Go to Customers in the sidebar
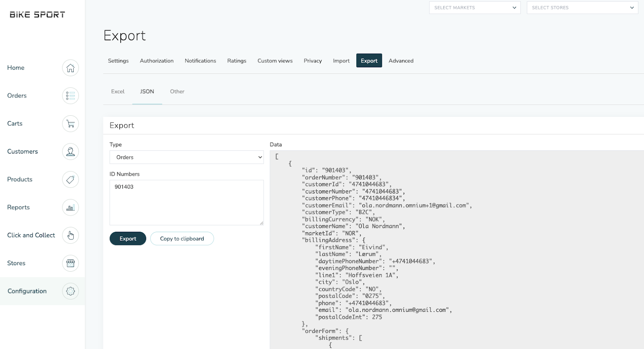The height and width of the screenshot is (349, 644). pyautogui.click(x=23, y=152)
